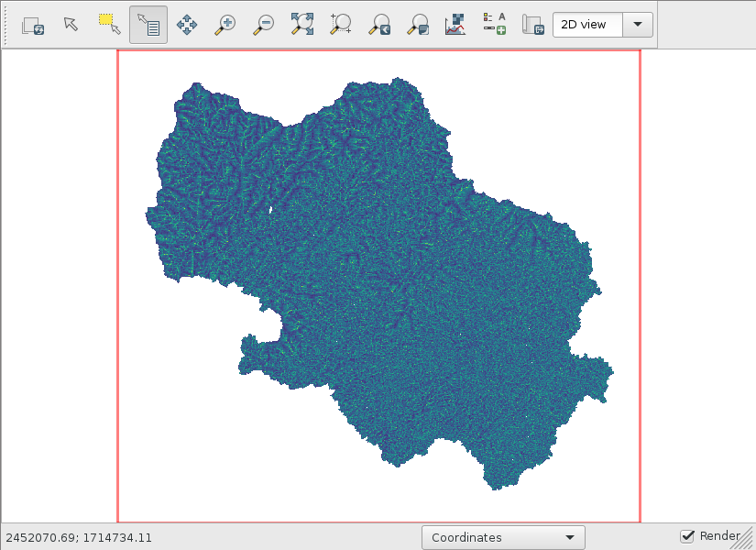Toggle the Query raster/vector map tool
Viewport: 756px width, 550px height.
[x=148, y=25]
